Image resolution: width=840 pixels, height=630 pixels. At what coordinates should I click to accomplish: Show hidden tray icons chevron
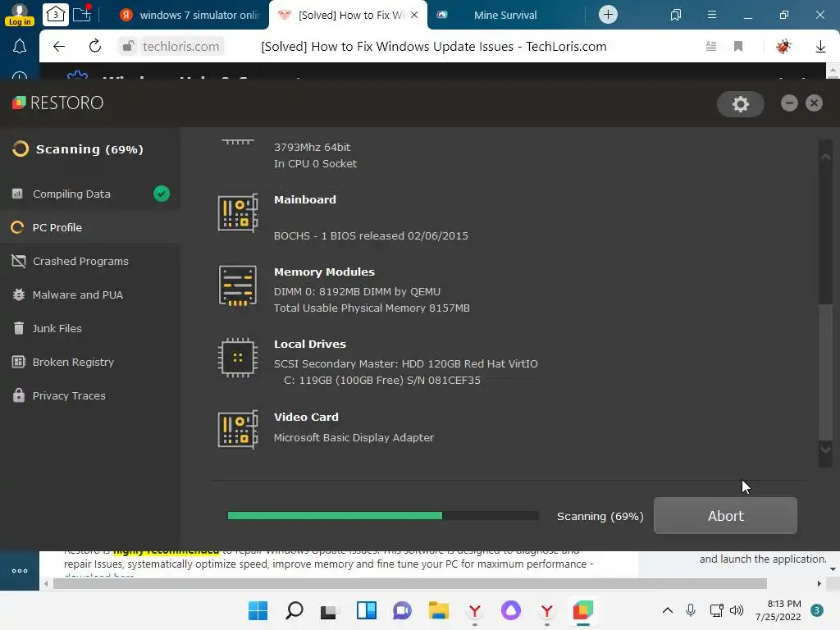click(668, 610)
